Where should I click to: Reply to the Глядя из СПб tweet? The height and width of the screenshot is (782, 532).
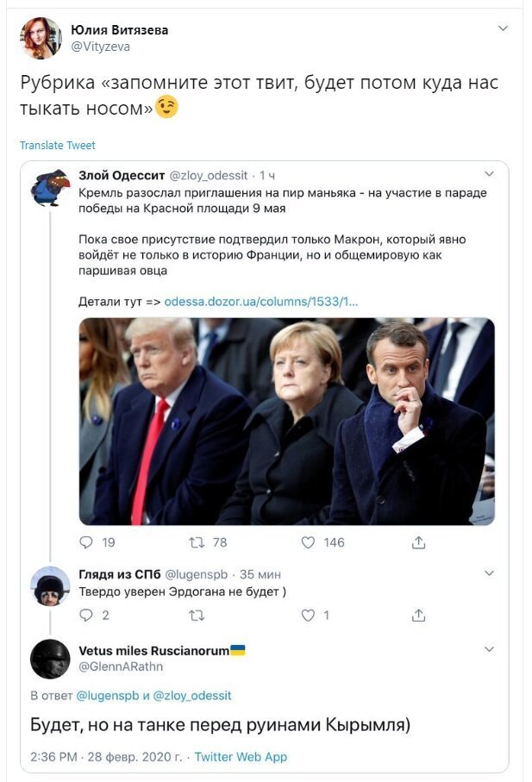(x=86, y=616)
